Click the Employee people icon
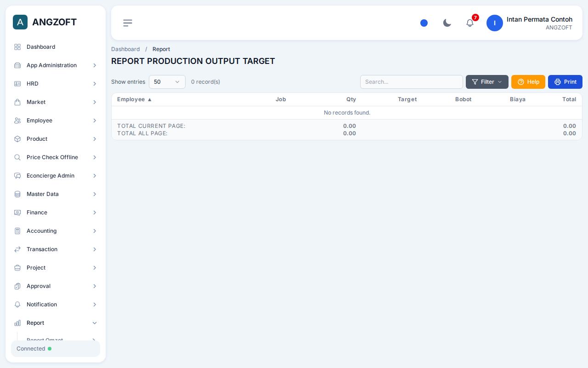This screenshot has width=588, height=368. pyautogui.click(x=17, y=121)
